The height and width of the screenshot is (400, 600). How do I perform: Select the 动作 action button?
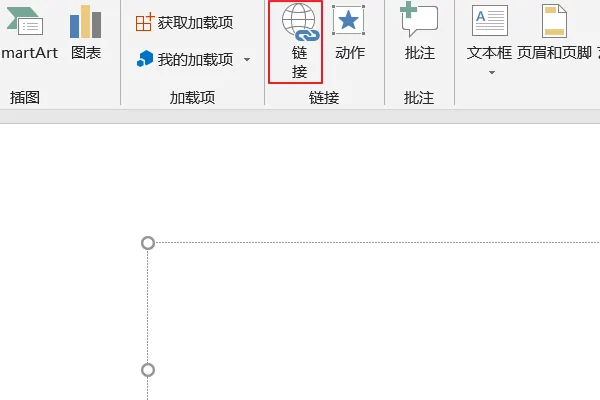click(349, 34)
